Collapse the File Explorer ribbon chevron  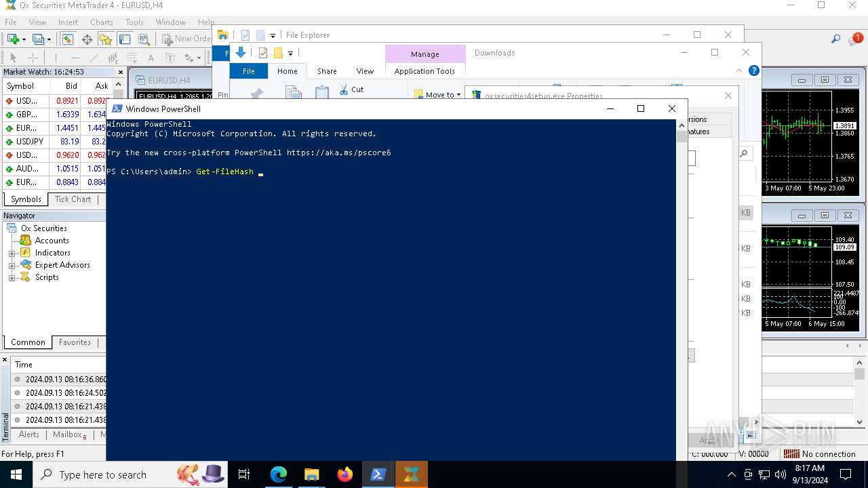739,70
